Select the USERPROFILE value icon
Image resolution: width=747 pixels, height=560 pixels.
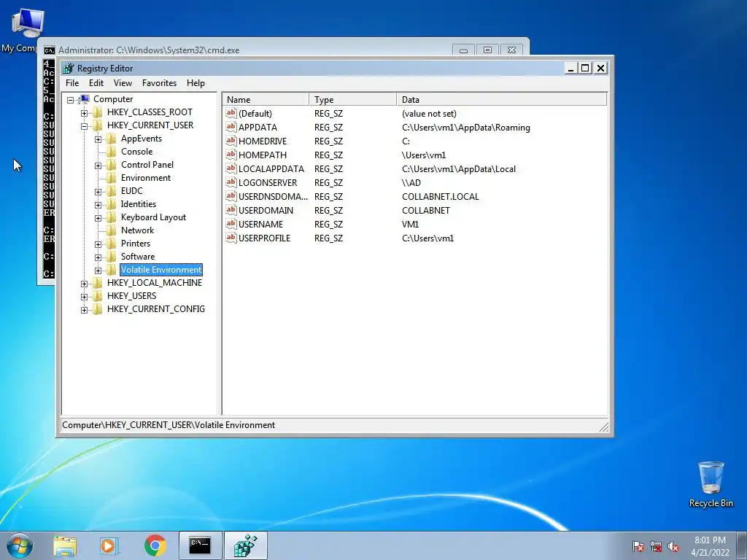[x=231, y=237]
